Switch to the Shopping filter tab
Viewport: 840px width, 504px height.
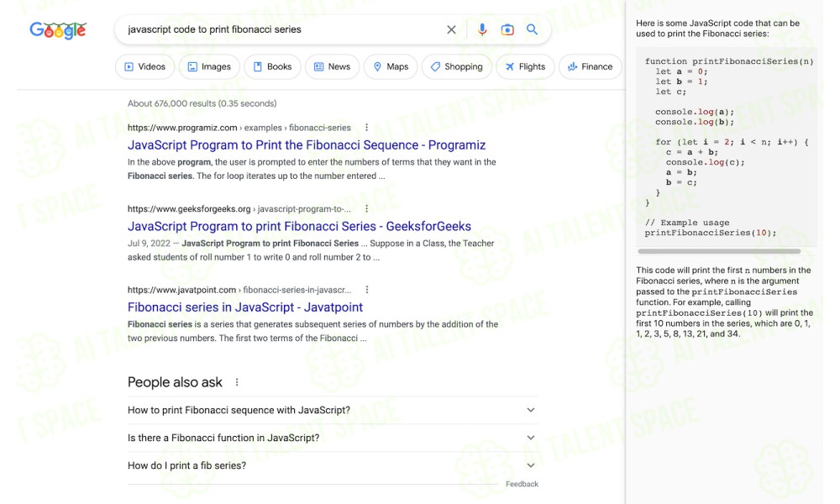[x=456, y=66]
